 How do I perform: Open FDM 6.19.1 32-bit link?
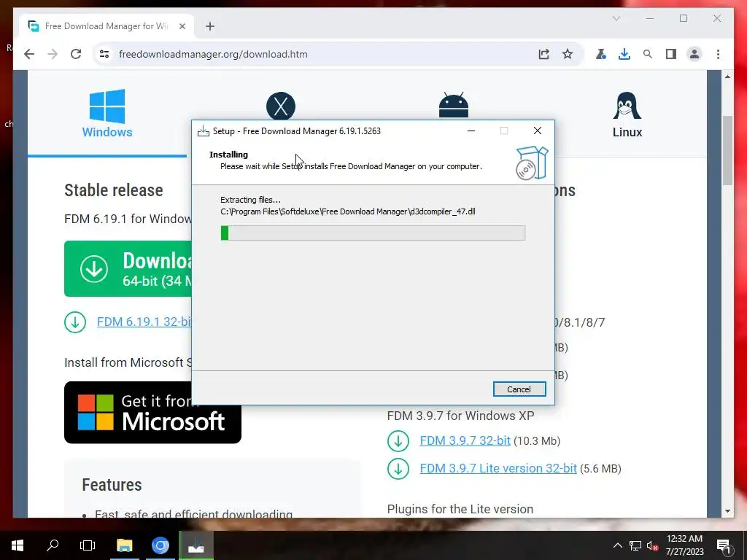(x=144, y=322)
